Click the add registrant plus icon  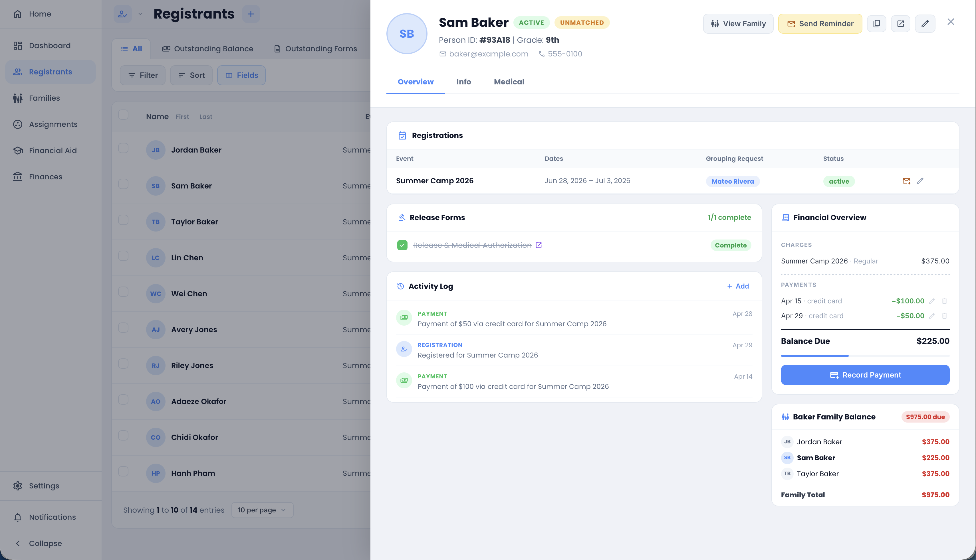tap(251, 14)
